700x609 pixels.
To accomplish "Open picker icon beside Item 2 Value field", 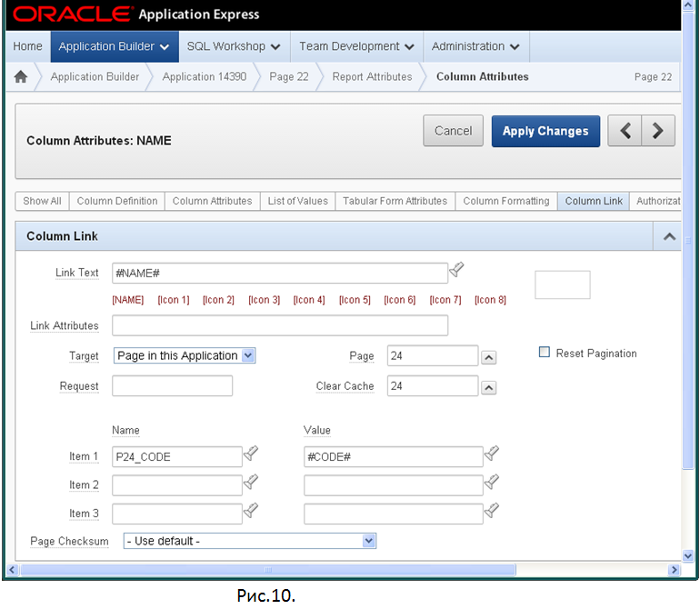I will 492,482.
